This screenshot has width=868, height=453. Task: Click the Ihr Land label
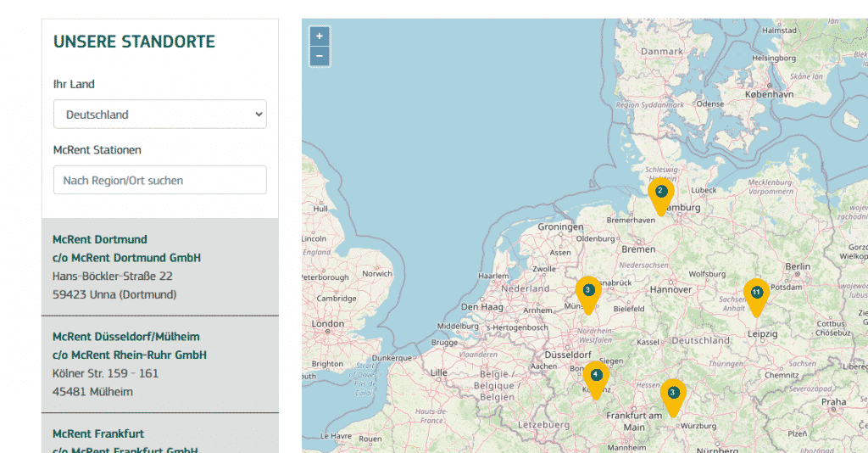click(x=74, y=84)
